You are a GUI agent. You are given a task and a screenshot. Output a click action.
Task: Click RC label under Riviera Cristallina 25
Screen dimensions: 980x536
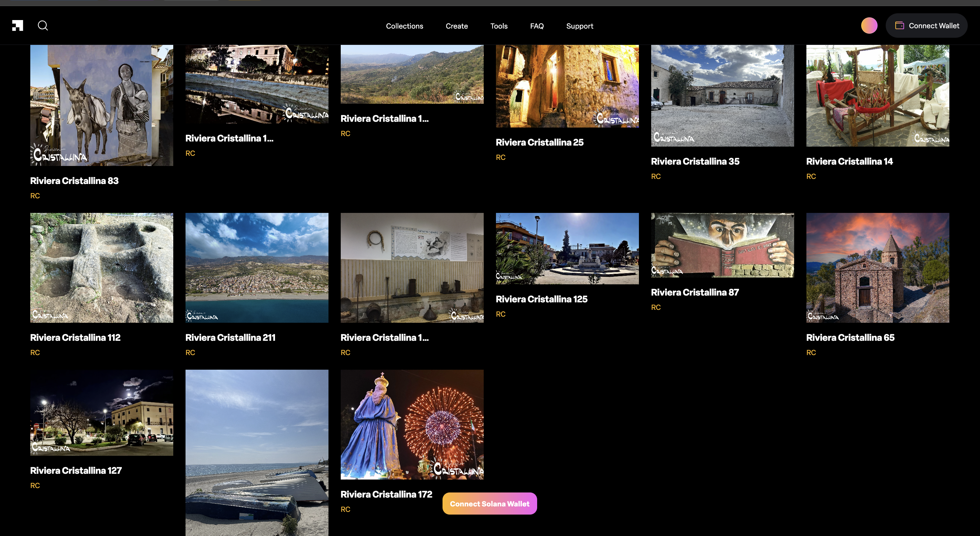tap(501, 157)
